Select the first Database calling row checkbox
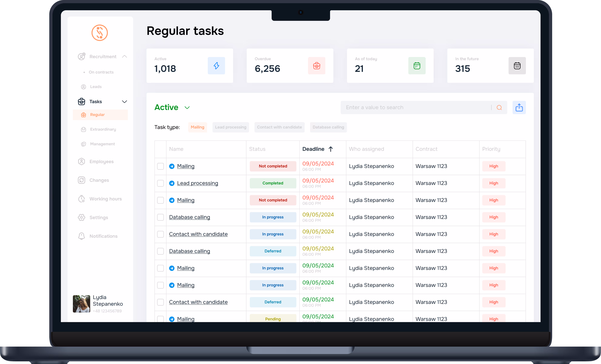This screenshot has width=601, height=364. tap(160, 217)
